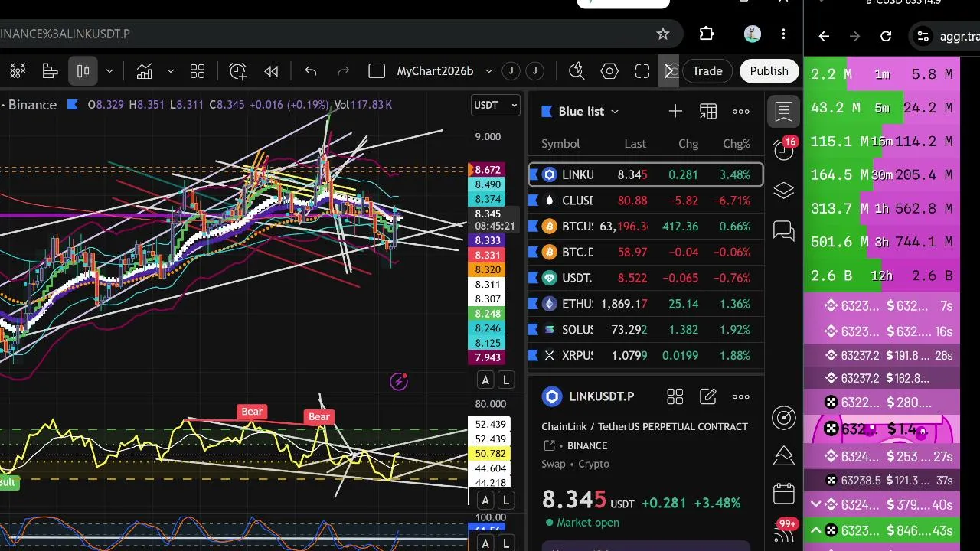Screen dimensions: 980x551
Task: Open the USDT currency dropdown
Action: 495,105
